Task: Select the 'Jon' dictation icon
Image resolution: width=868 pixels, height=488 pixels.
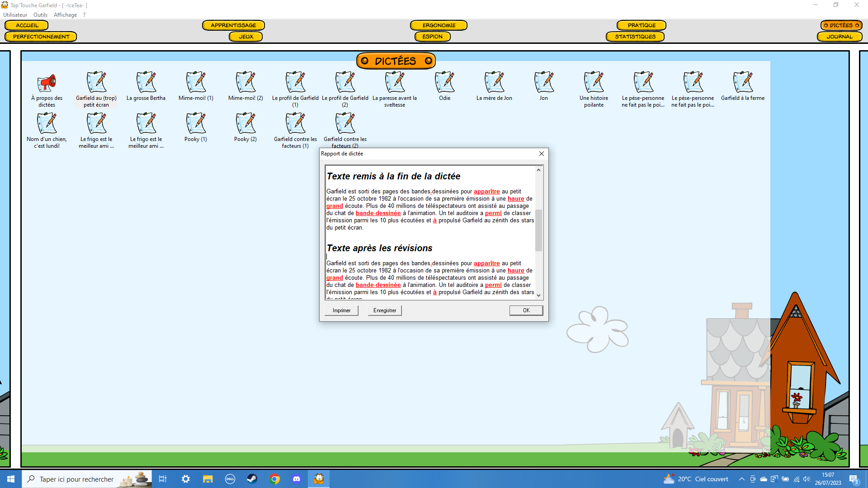Action: [544, 87]
